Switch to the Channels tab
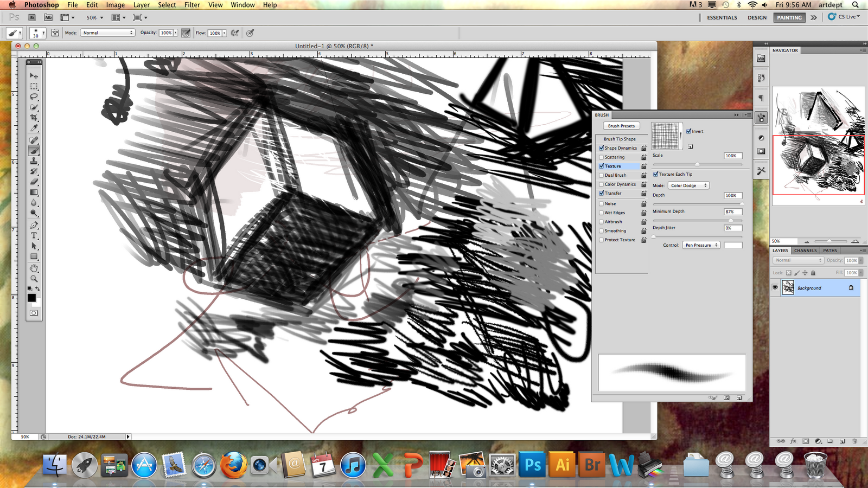The image size is (868, 488). coord(805,251)
